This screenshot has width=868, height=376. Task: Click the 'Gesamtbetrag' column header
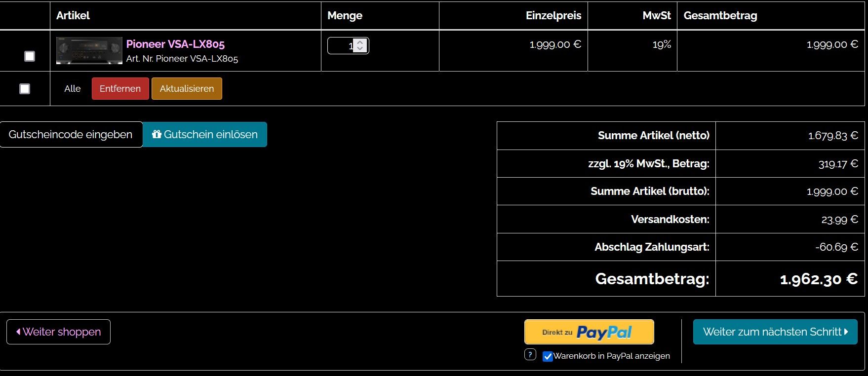tap(720, 16)
